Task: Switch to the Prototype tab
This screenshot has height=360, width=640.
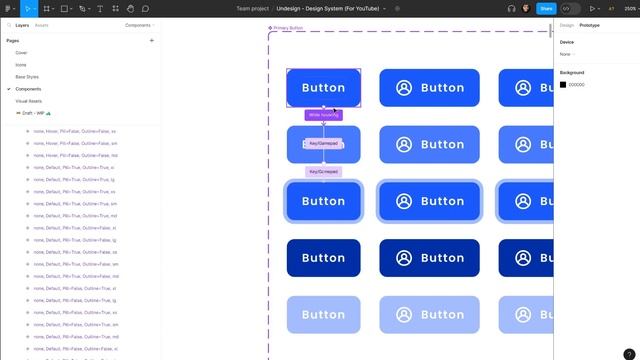Action: coord(589,25)
